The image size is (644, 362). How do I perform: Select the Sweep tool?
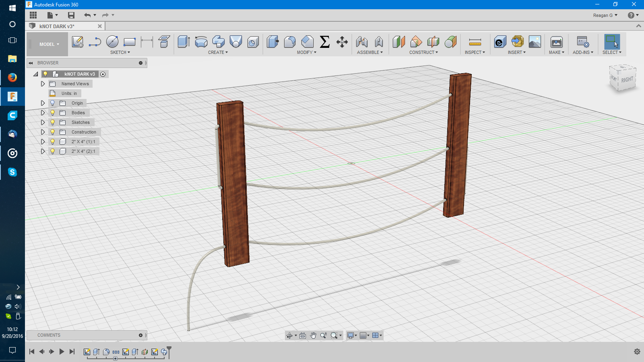tap(219, 42)
